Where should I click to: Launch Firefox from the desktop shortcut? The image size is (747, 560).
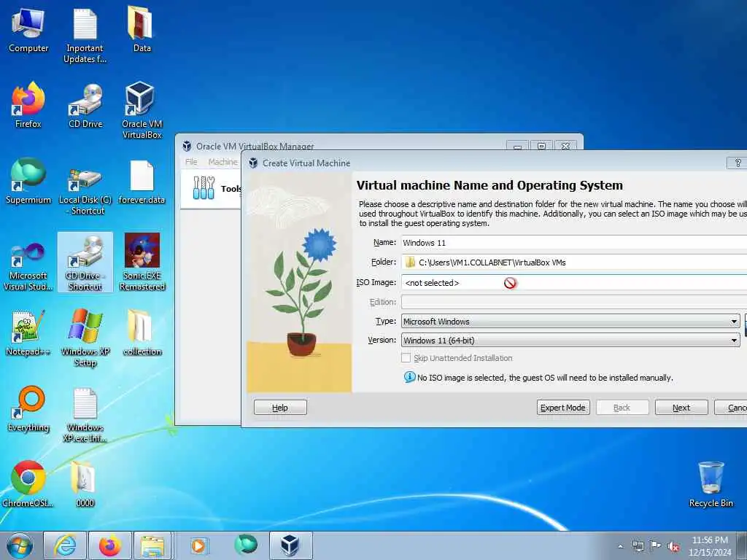28,105
